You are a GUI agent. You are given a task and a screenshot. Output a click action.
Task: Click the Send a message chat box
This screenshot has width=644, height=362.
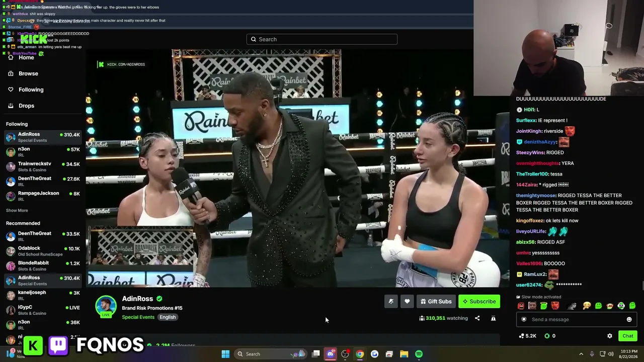(577, 319)
